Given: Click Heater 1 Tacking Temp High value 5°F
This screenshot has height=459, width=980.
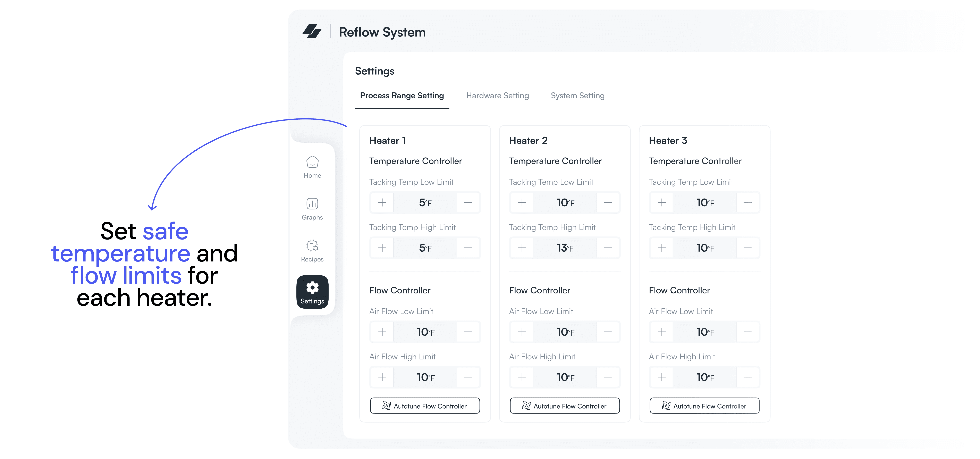Looking at the screenshot, I should click(x=425, y=248).
